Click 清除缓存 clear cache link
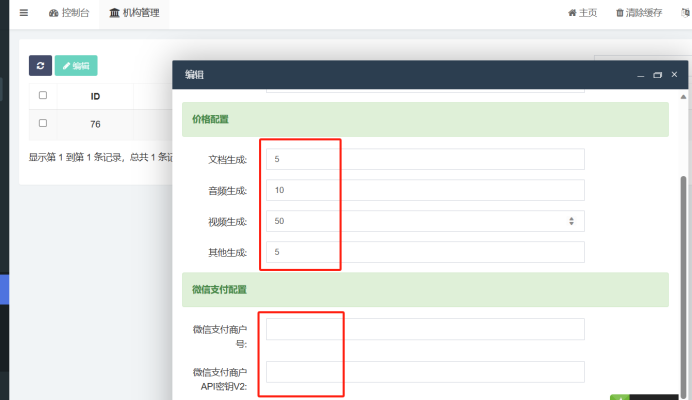The height and width of the screenshot is (400, 692). 639,13
